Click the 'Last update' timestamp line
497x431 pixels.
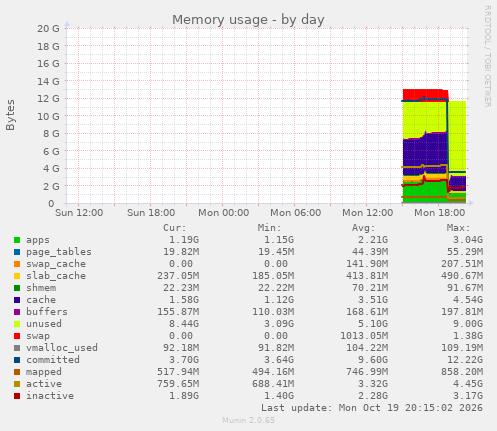(372, 408)
